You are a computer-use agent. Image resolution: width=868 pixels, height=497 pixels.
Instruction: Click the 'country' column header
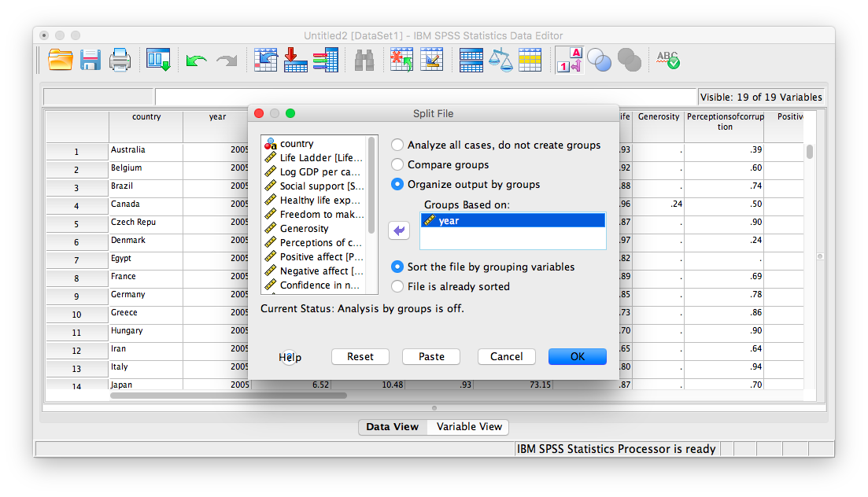(x=146, y=126)
